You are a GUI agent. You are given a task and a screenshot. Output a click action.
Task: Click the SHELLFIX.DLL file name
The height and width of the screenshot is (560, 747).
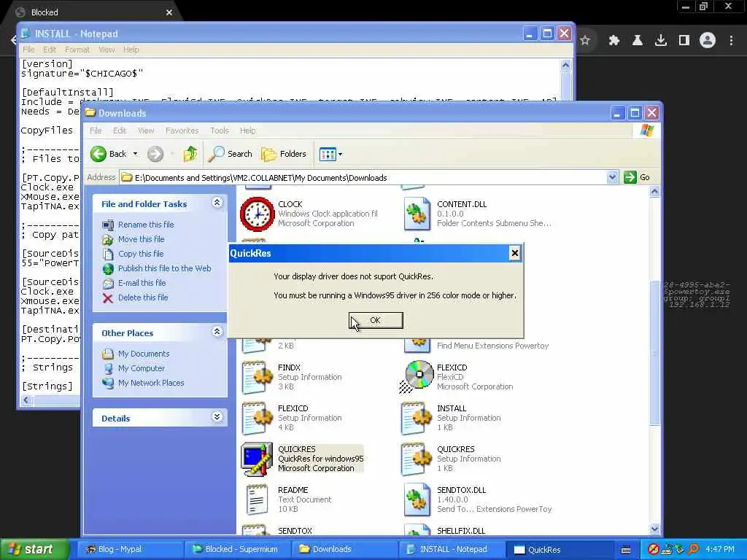click(461, 531)
